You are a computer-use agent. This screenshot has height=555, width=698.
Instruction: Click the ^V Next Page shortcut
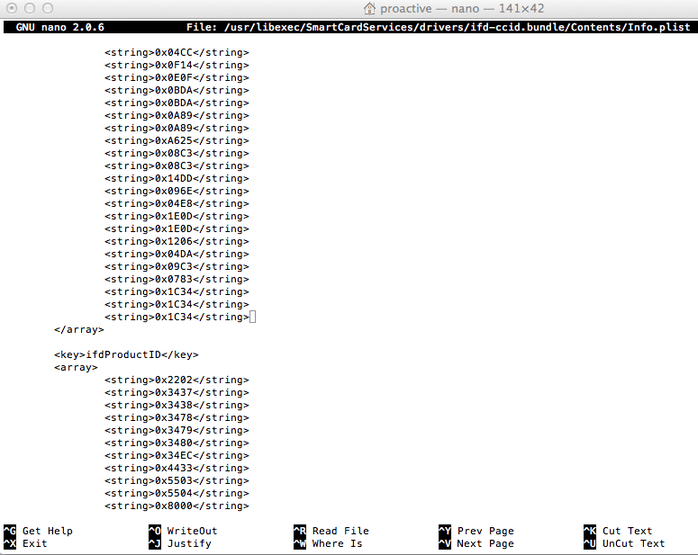(476, 543)
